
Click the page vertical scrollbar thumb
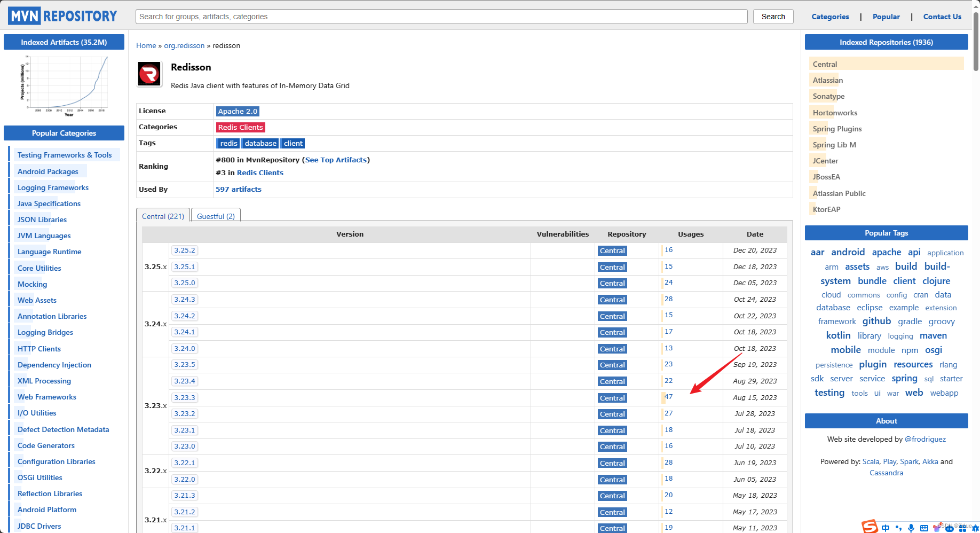coord(976,41)
